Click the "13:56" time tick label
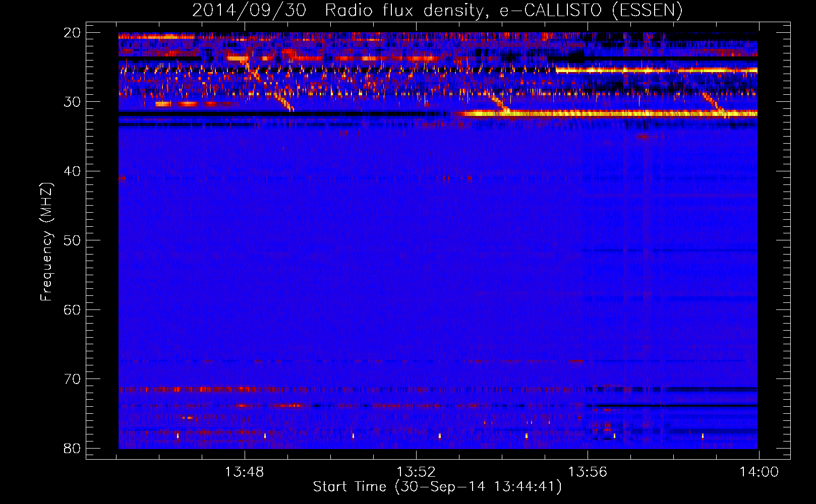 (588, 472)
